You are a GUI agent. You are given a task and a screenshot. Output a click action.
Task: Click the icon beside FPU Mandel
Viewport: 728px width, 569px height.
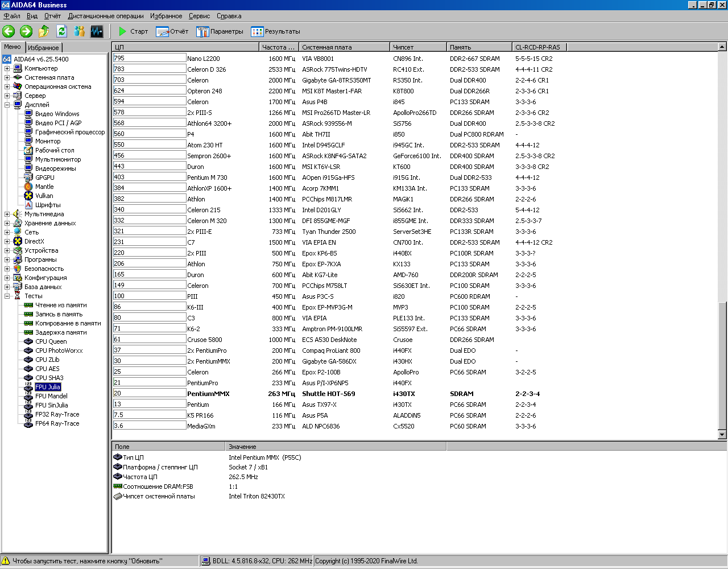tap(28, 396)
